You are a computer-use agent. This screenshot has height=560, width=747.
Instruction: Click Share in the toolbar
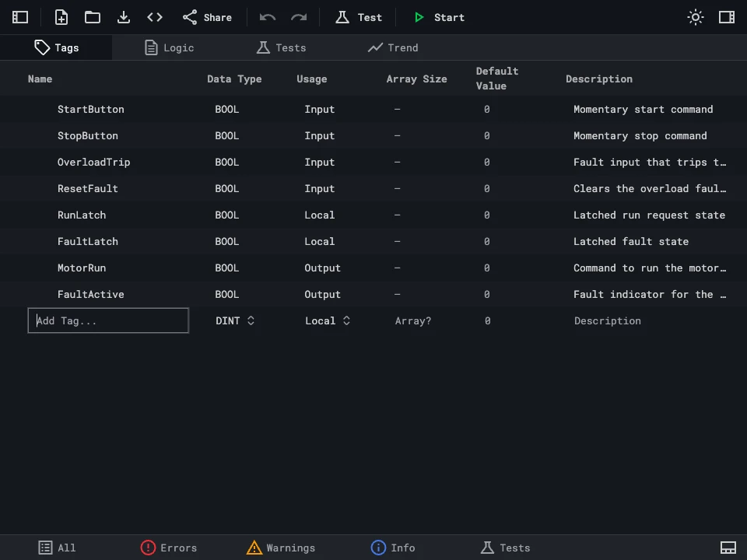click(206, 16)
